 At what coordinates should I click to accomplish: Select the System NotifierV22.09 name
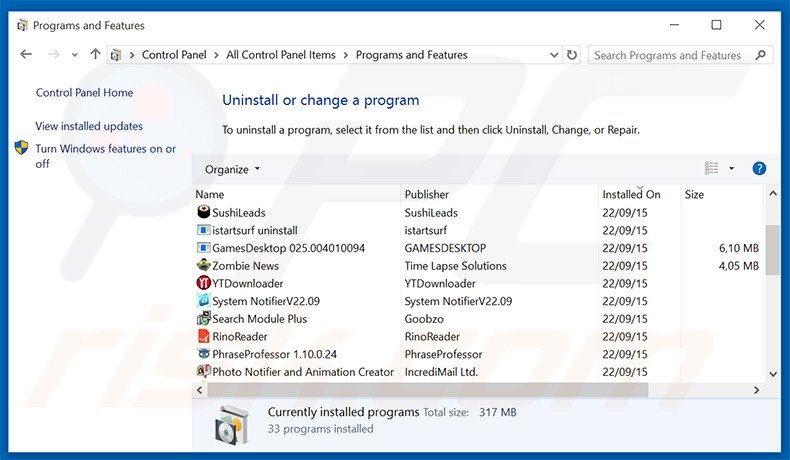(x=266, y=301)
